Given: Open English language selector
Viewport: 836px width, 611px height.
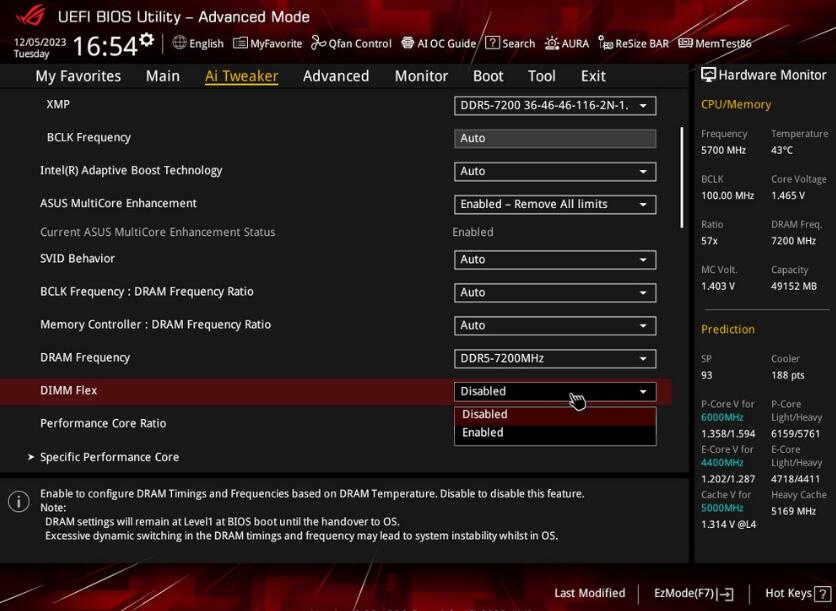Looking at the screenshot, I should [x=198, y=43].
